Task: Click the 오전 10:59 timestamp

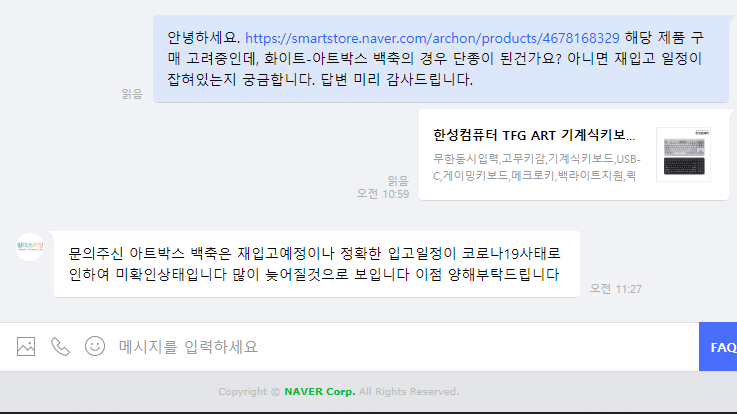Action: point(383,194)
